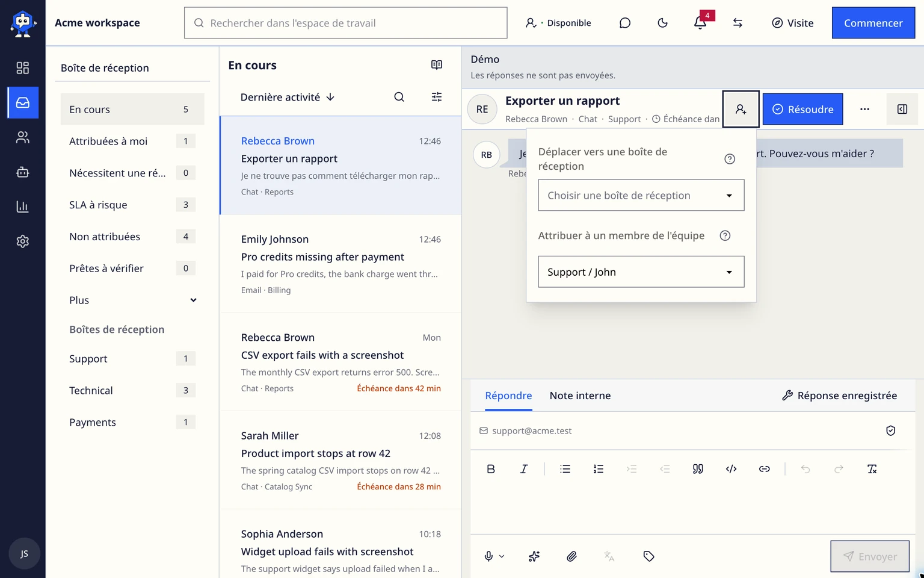This screenshot has height=578, width=924.
Task: Click the shield icon beside support@acme.test
Action: (891, 430)
